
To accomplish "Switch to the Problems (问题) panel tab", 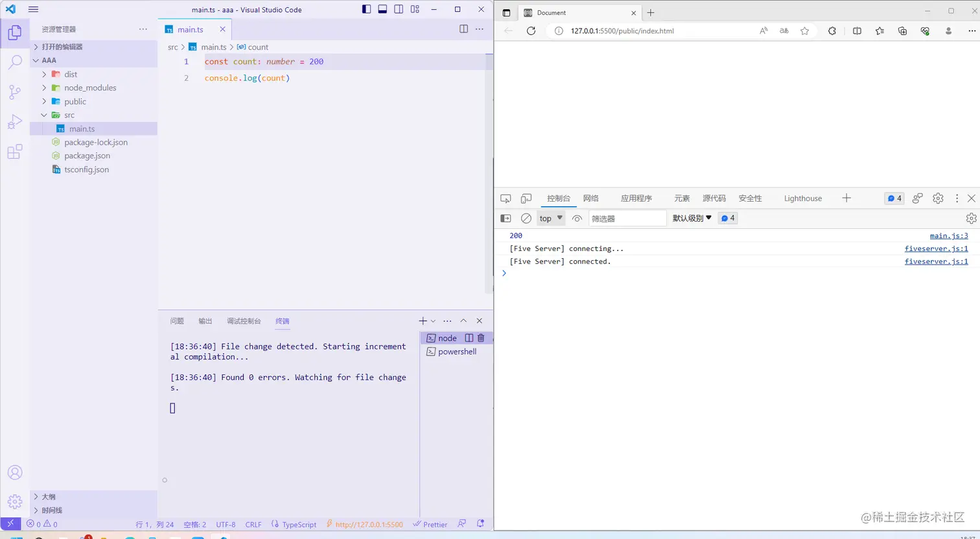I will tap(177, 321).
